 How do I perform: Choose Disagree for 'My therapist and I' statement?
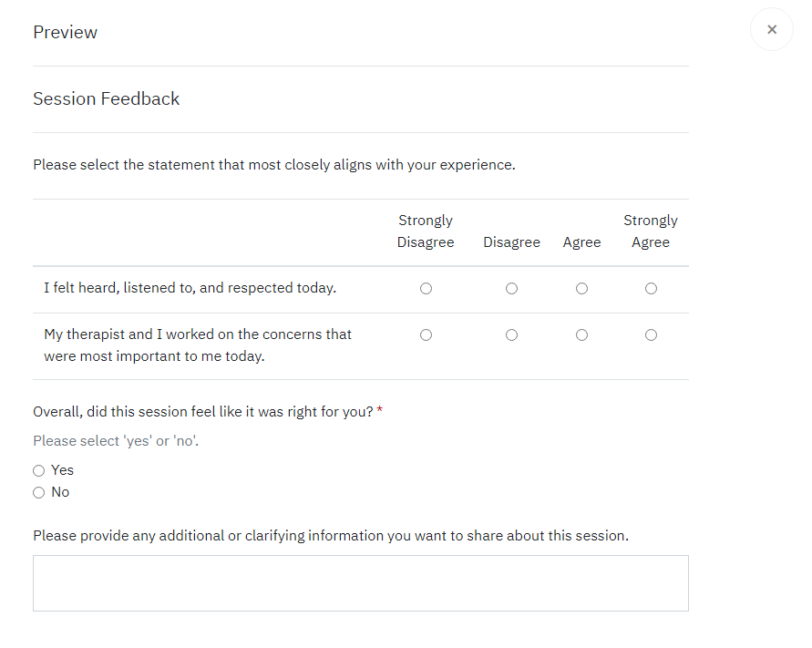coord(511,335)
